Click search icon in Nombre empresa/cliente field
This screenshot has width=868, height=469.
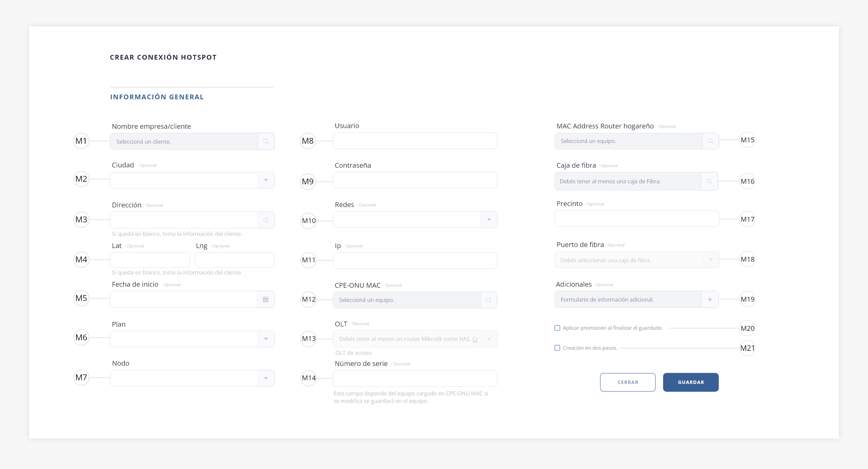[266, 141]
